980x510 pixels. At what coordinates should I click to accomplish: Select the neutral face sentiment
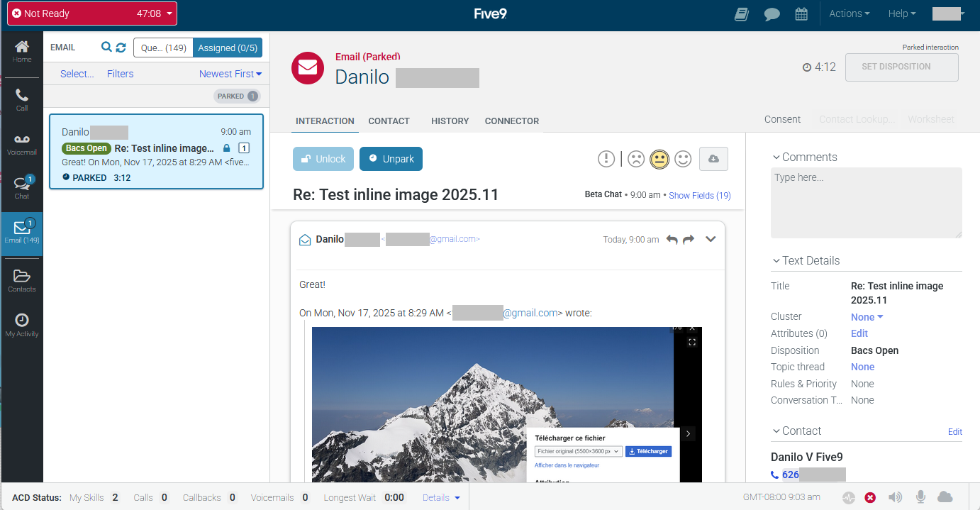click(x=659, y=159)
